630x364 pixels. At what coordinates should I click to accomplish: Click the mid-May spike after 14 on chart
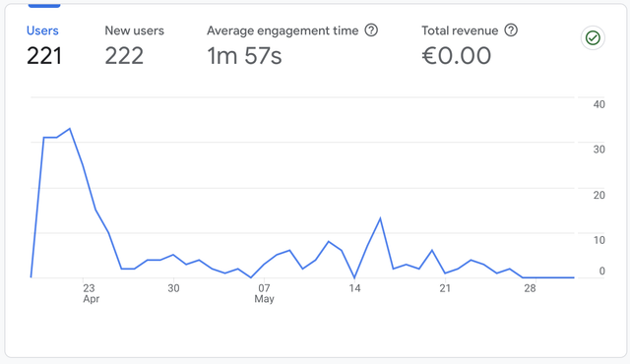point(380,218)
